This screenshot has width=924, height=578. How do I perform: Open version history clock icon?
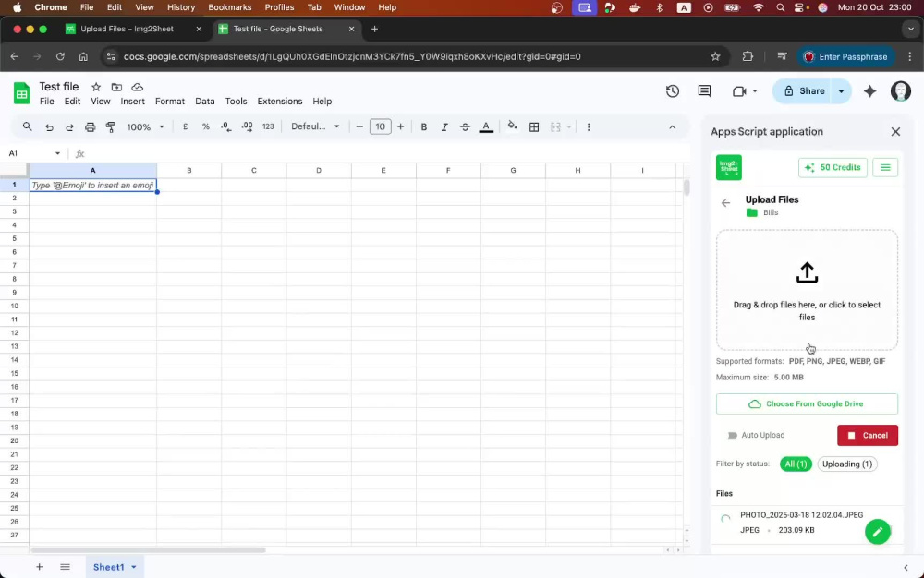tap(673, 91)
